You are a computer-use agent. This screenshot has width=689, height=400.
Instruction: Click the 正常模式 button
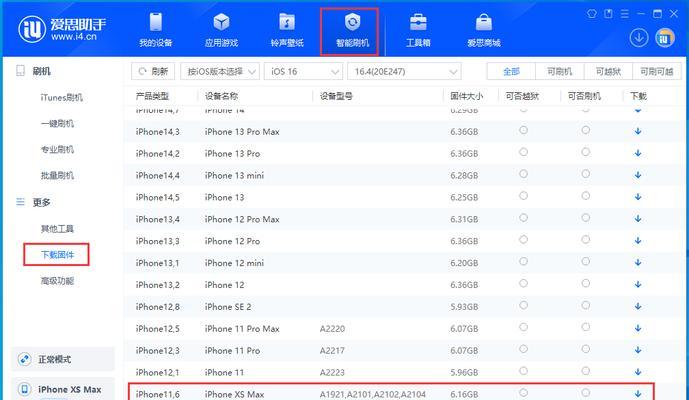(63, 359)
